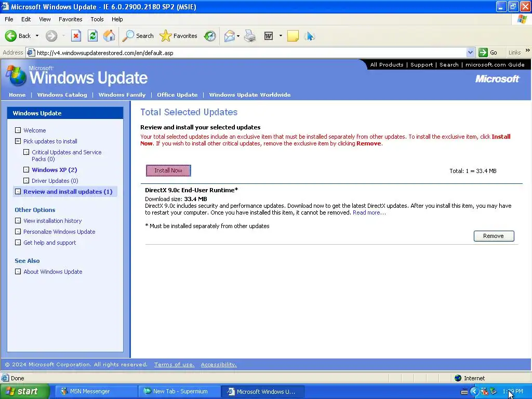Open Windows Update Worldwide link
This screenshot has height=399, width=532.
[x=250, y=95]
